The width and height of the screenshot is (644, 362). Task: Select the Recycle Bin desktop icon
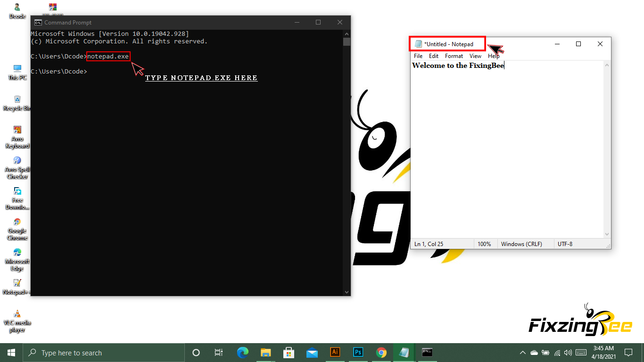point(17,102)
